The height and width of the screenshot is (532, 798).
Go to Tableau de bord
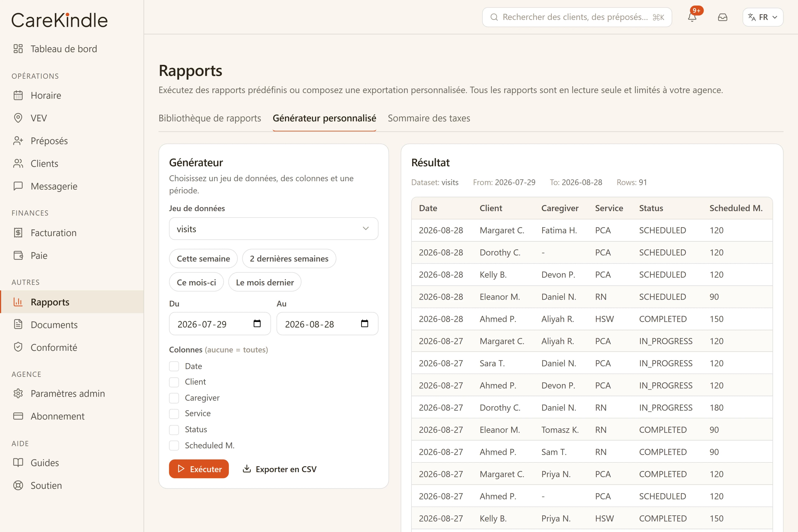pyautogui.click(x=72, y=49)
